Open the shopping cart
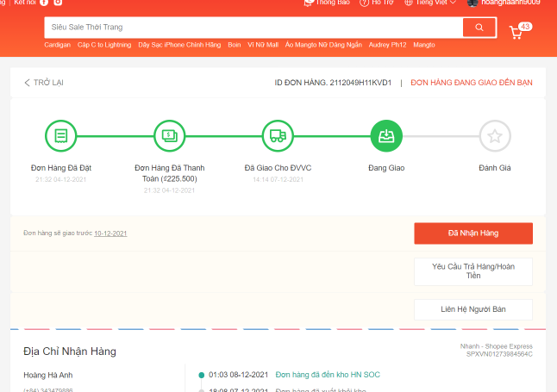 click(x=516, y=33)
